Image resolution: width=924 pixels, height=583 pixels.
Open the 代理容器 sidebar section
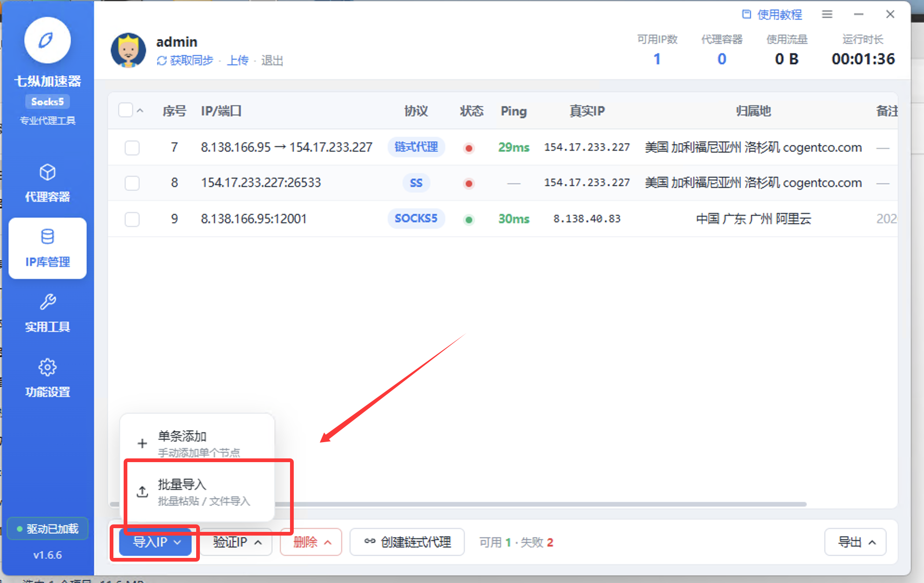(47, 184)
